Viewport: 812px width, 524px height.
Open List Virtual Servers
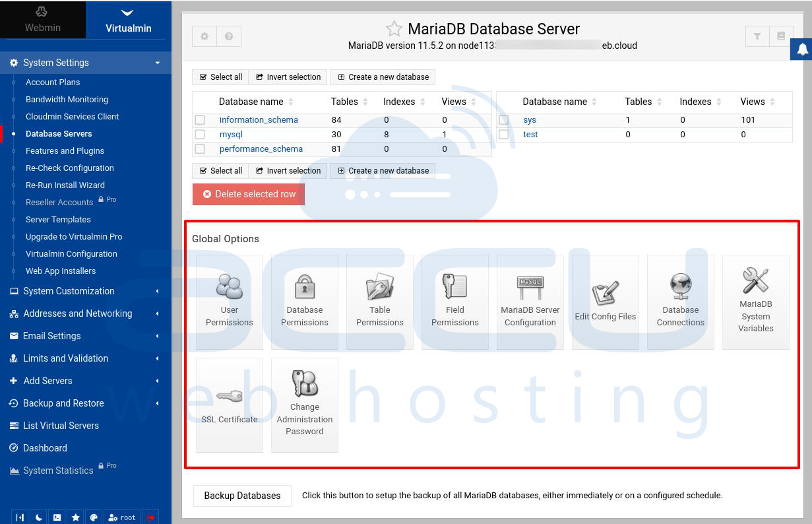pyautogui.click(x=61, y=426)
